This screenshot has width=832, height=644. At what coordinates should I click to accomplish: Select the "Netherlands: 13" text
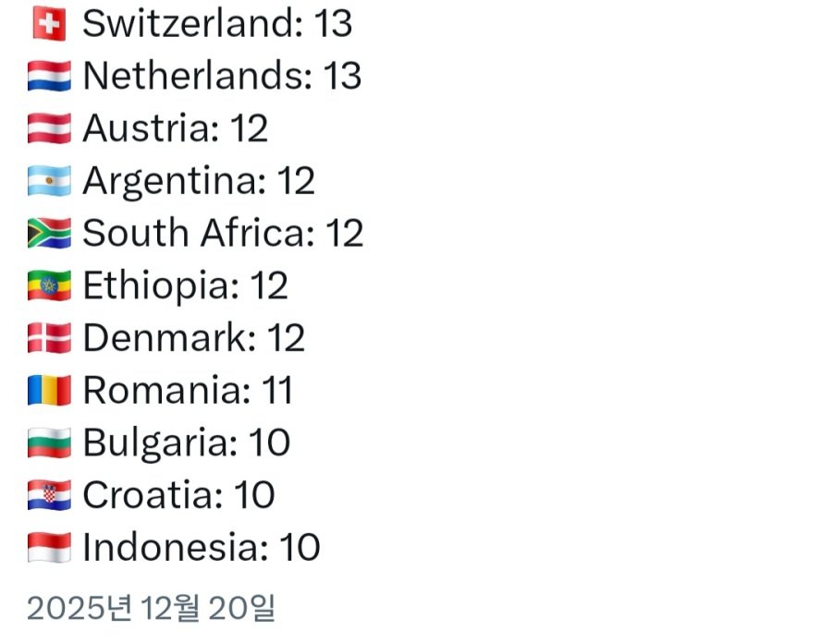coord(222,77)
